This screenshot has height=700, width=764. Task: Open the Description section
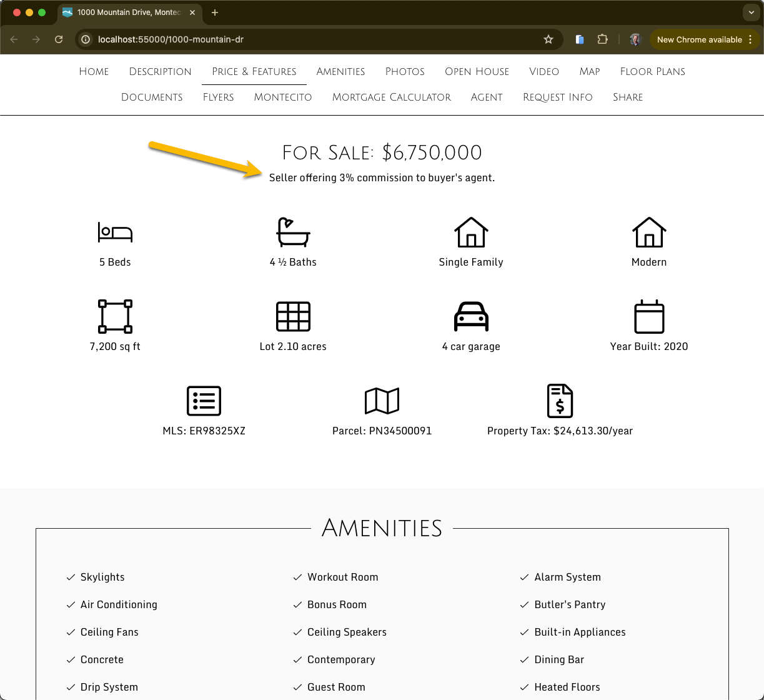[x=160, y=71]
